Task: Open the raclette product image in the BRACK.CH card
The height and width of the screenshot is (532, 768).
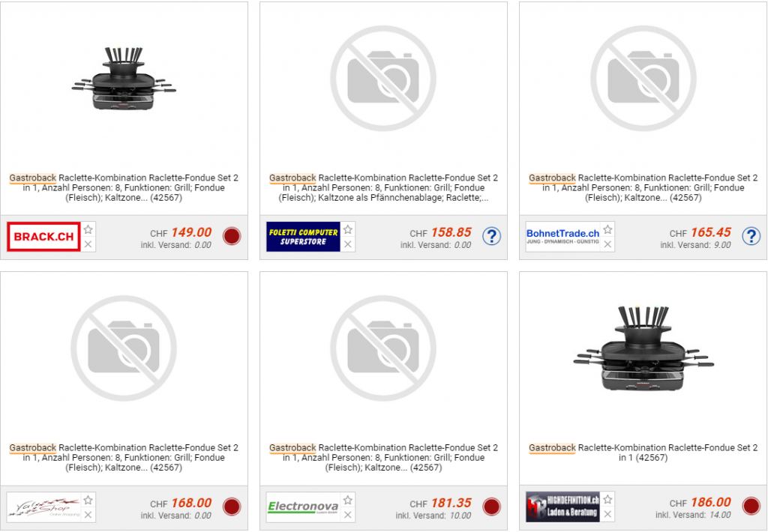Action: (x=124, y=79)
